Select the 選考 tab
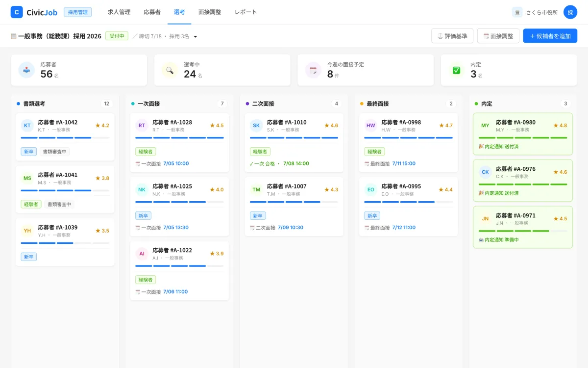 (179, 12)
